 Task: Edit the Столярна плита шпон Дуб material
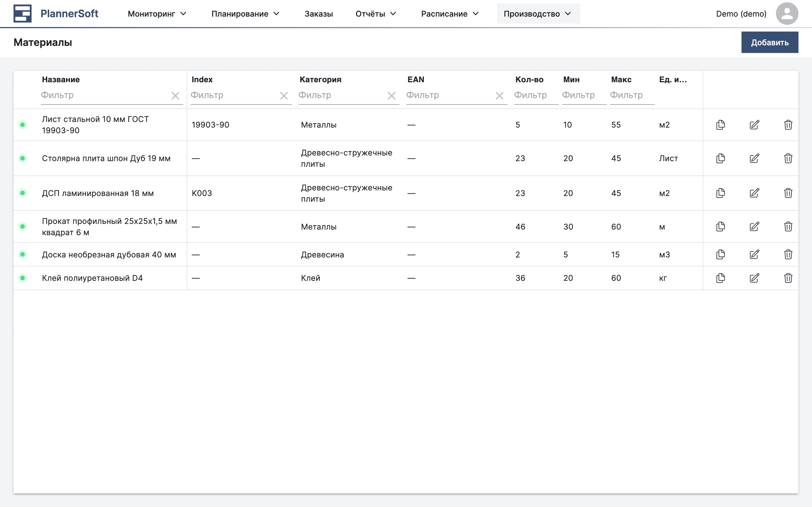coord(754,158)
